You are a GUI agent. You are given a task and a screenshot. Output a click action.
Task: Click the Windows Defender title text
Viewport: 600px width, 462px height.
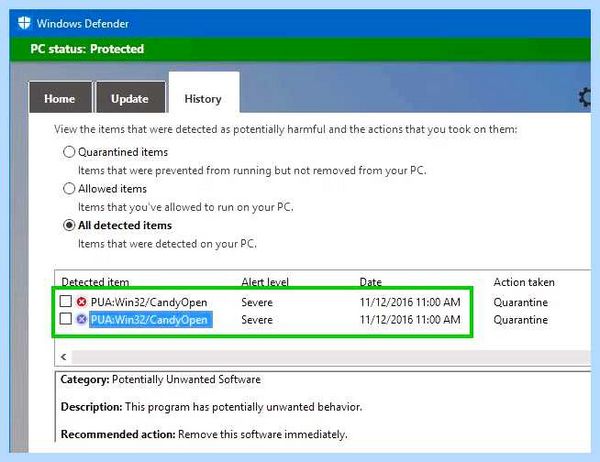coord(83,23)
